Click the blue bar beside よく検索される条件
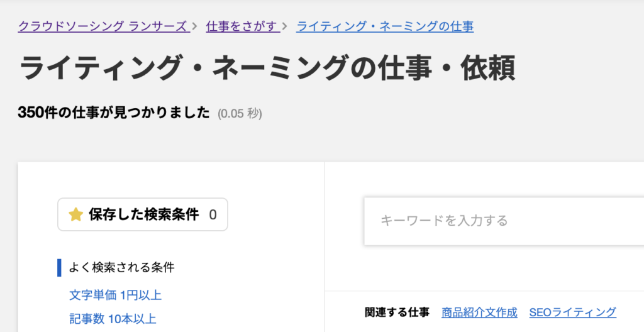The width and height of the screenshot is (644, 332). tap(59, 267)
